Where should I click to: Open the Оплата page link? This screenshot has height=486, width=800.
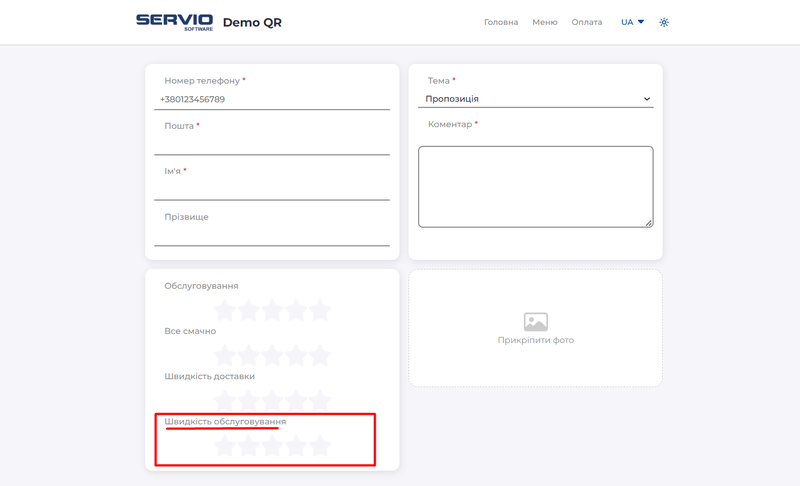(587, 22)
